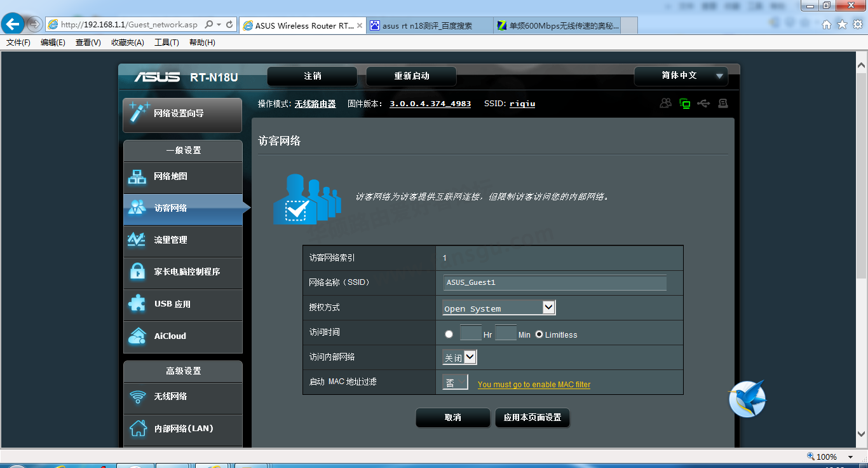Open the 查看(V) menu
Screen dimensions: 868x468
(x=88, y=43)
